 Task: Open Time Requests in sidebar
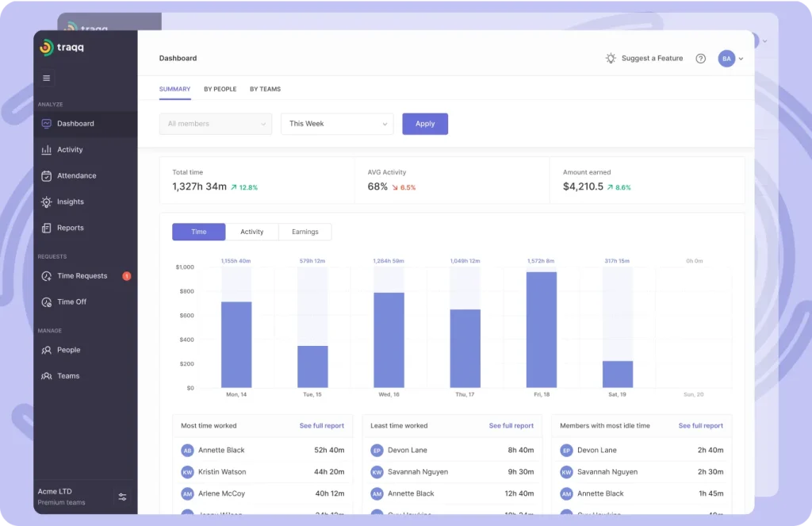coord(82,276)
